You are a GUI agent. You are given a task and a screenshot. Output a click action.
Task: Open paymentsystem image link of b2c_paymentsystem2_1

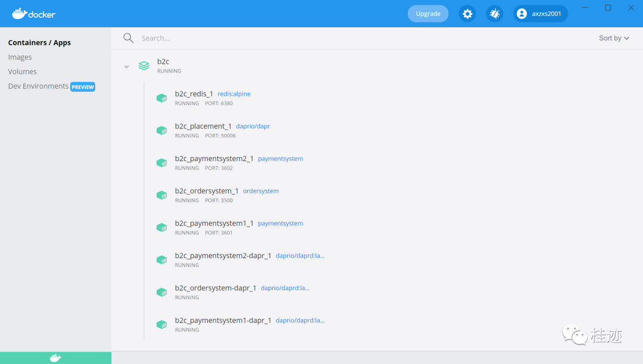pos(280,158)
